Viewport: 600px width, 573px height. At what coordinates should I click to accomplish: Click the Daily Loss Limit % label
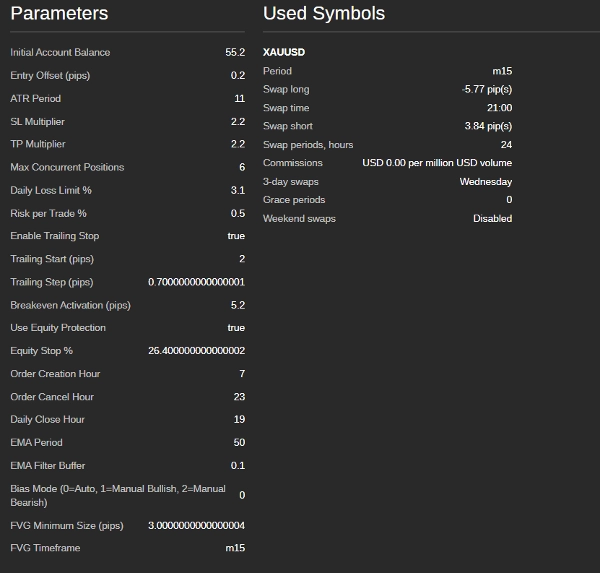(x=51, y=190)
